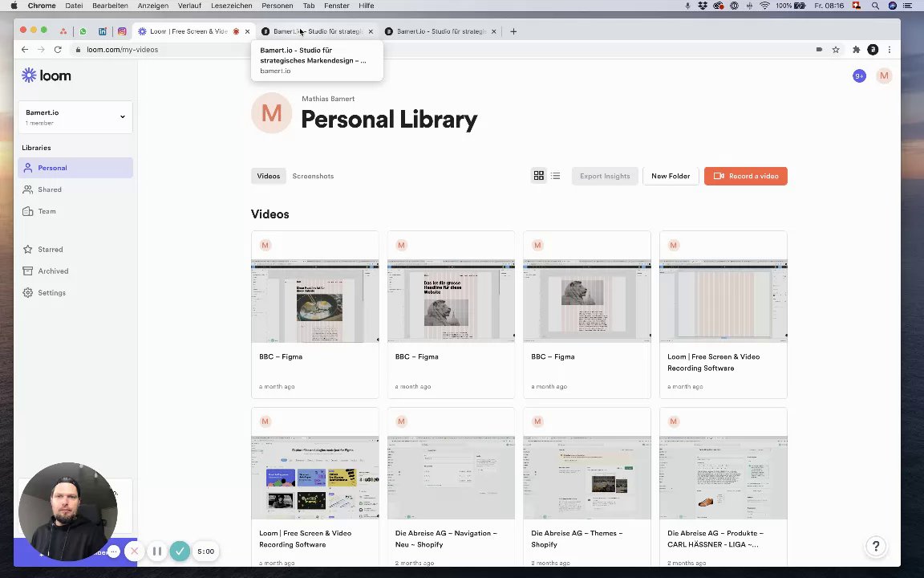
Task: Click the Export Insights button
Action: pos(605,177)
